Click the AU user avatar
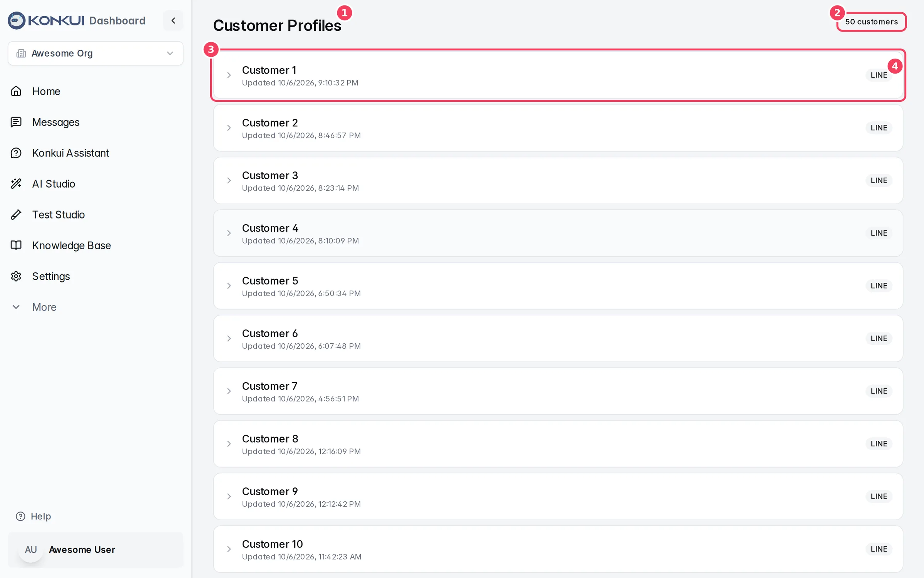 pyautogui.click(x=31, y=549)
